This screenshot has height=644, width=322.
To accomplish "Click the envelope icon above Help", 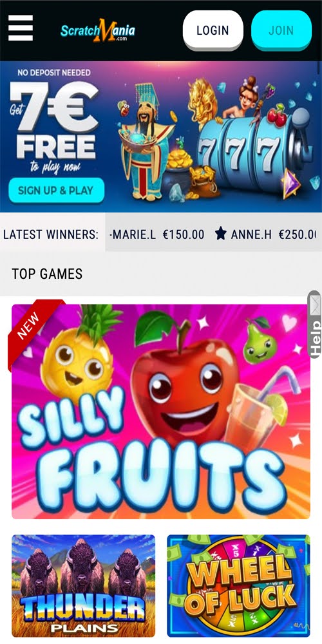I will tap(315, 305).
